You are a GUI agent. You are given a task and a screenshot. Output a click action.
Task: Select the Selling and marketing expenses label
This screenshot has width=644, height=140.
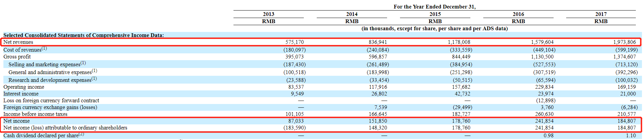coord(45,65)
